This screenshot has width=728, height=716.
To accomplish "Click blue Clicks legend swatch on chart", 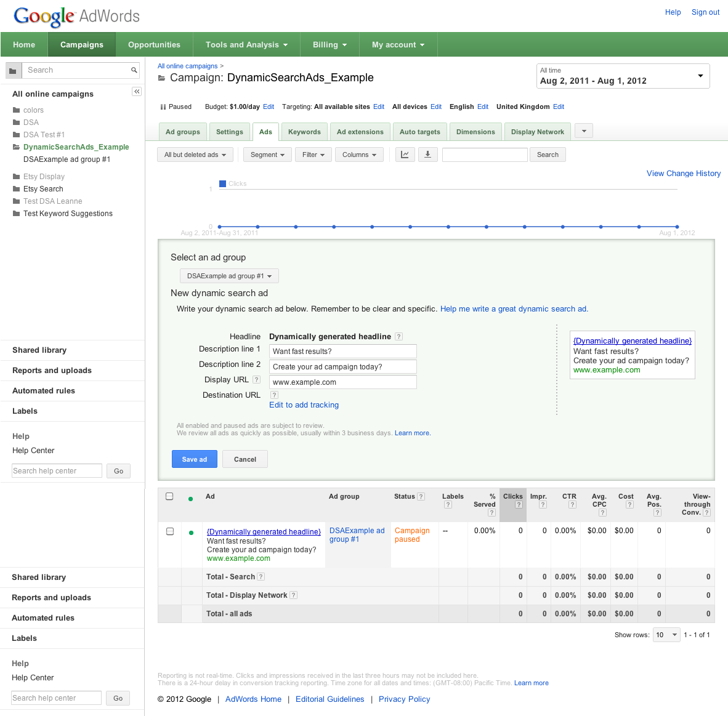I will pyautogui.click(x=222, y=183).
